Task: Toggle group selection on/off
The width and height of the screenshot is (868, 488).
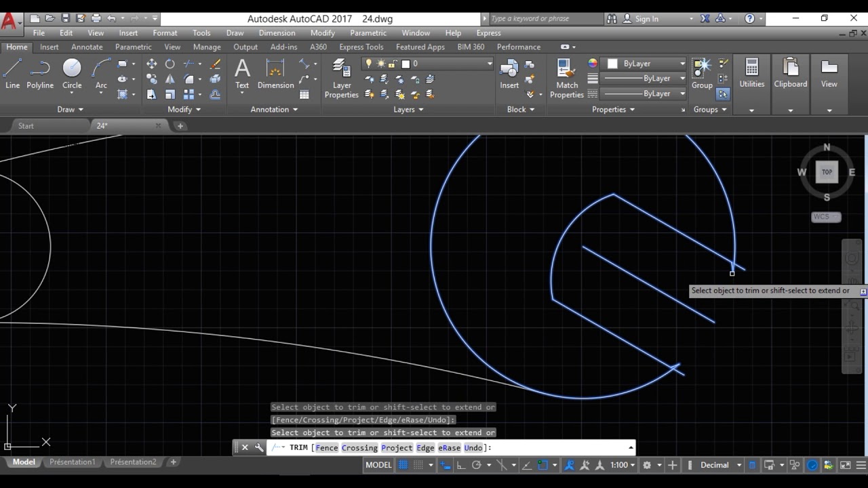Action: point(723,94)
